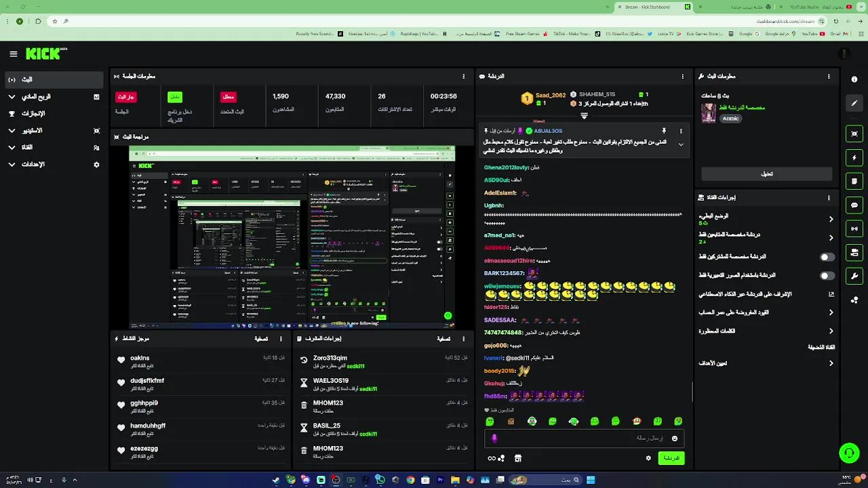
Task: Click the pencil edit icon in right rail
Action: [854, 103]
